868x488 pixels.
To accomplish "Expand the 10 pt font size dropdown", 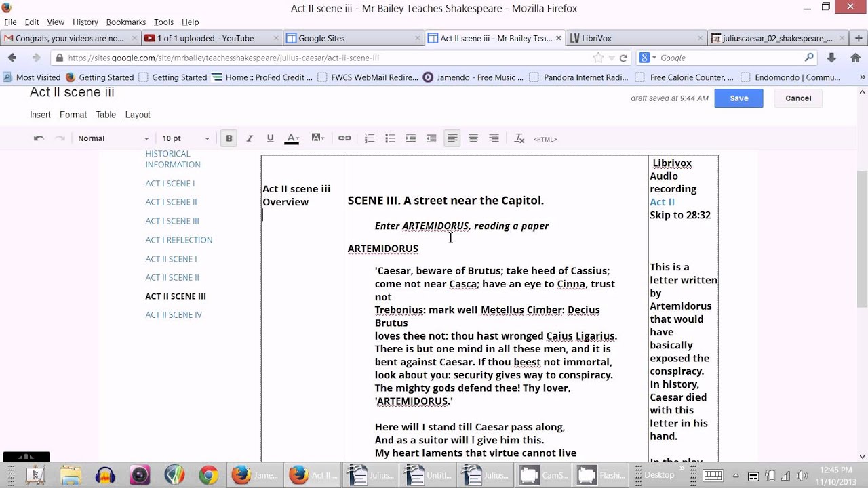I will 185,138.
